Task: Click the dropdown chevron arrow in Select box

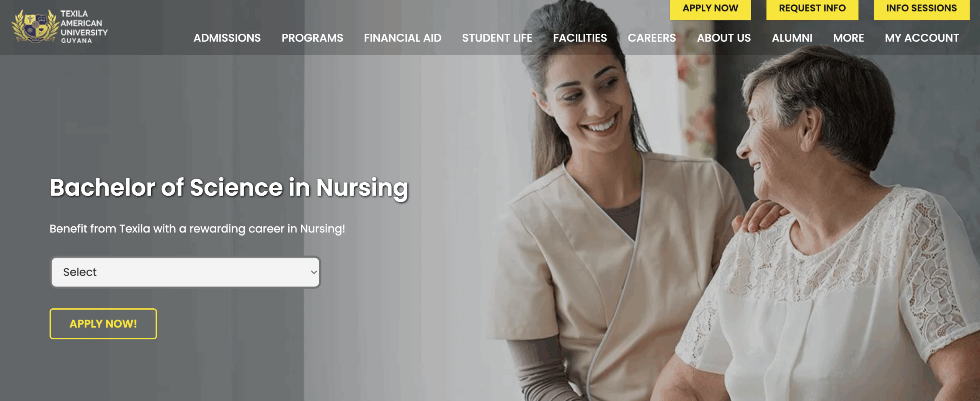Action: (x=314, y=272)
